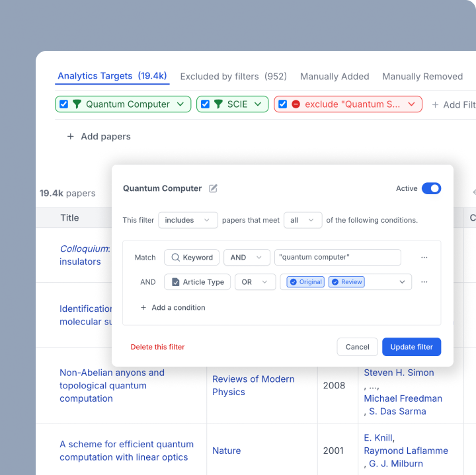Switch to Manually Added tab
This screenshot has width=476, height=475.
[335, 77]
